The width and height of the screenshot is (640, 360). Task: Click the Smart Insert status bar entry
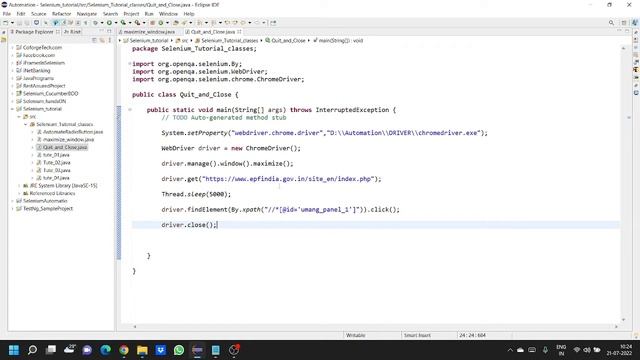point(417,335)
